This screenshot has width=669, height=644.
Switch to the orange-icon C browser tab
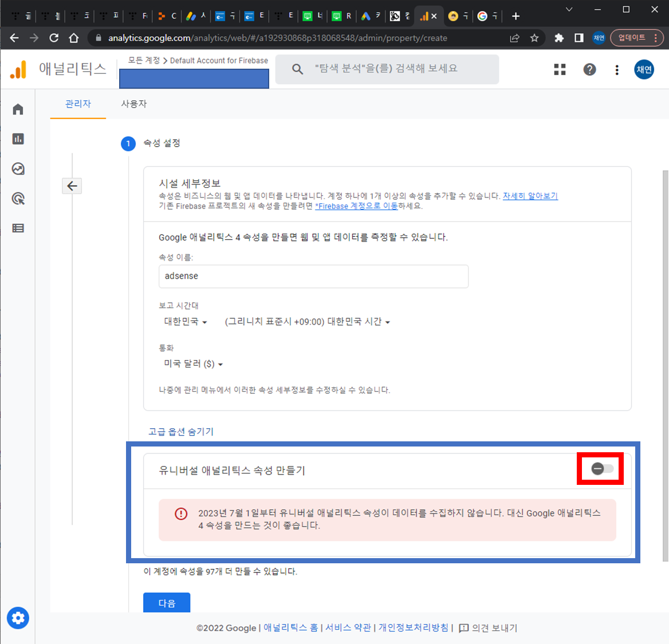(x=167, y=16)
